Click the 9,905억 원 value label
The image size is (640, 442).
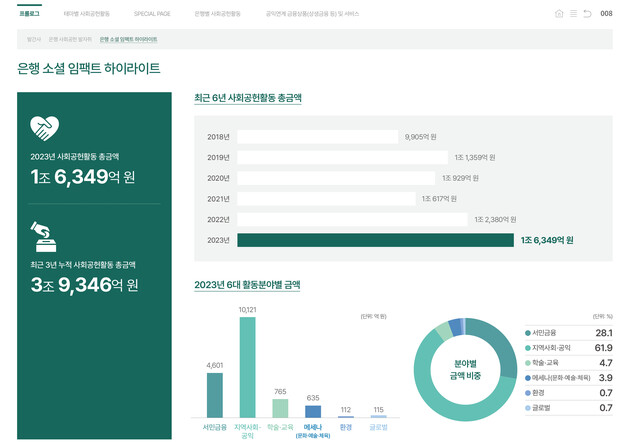point(420,137)
